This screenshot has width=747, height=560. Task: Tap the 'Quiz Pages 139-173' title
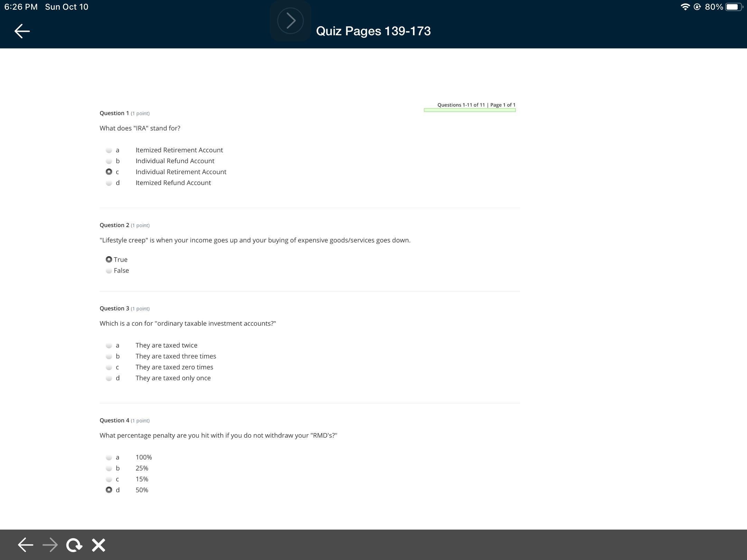[x=373, y=31]
